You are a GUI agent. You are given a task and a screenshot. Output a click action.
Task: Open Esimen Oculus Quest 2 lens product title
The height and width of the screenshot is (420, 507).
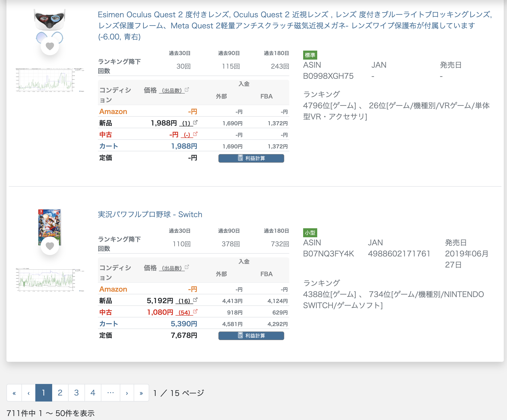(x=295, y=26)
